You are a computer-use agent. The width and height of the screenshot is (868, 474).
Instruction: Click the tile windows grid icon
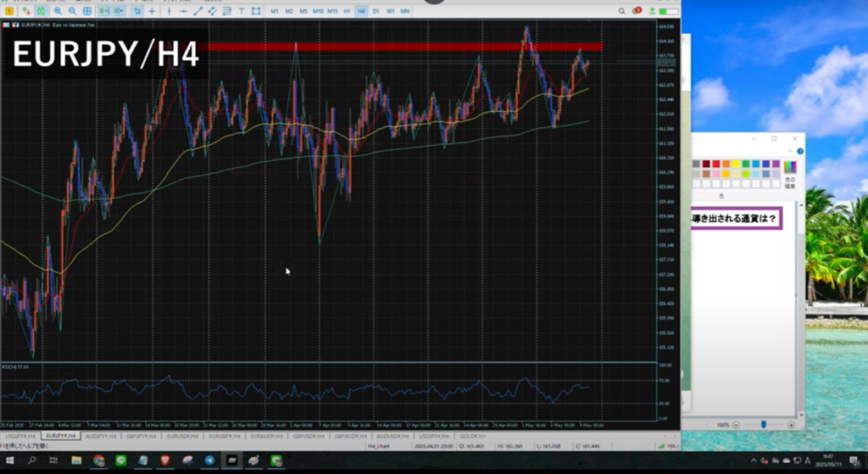pos(87,11)
